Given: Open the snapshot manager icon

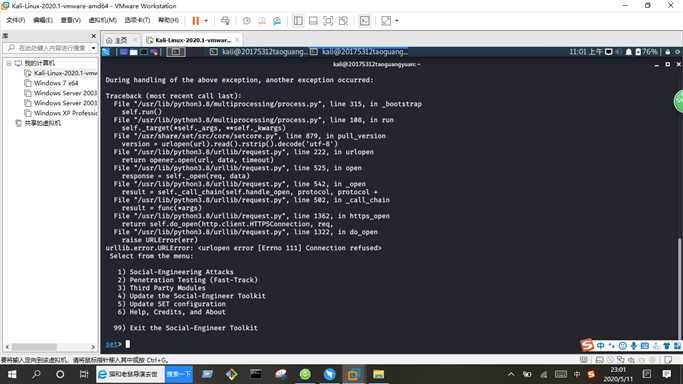Looking at the screenshot, I should pos(277,20).
